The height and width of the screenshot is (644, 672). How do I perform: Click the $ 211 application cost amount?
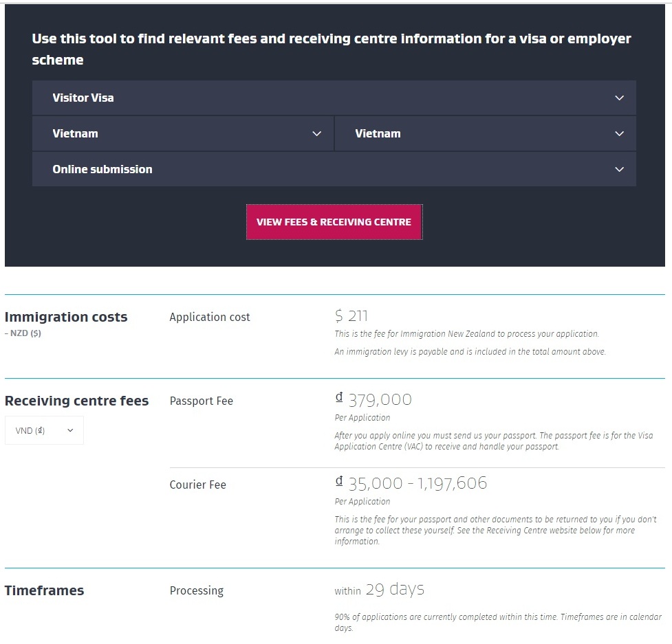[351, 316]
